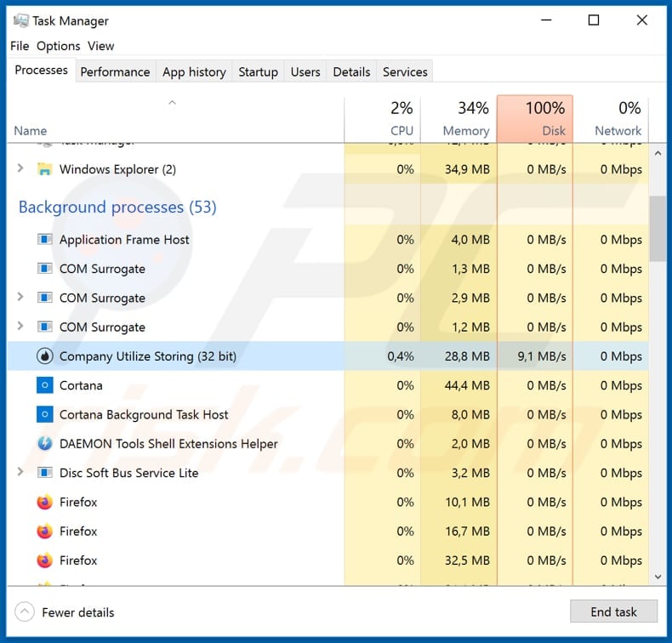
Task: Expand the Disc Soft Bus Service Lite row
Action: 20,472
